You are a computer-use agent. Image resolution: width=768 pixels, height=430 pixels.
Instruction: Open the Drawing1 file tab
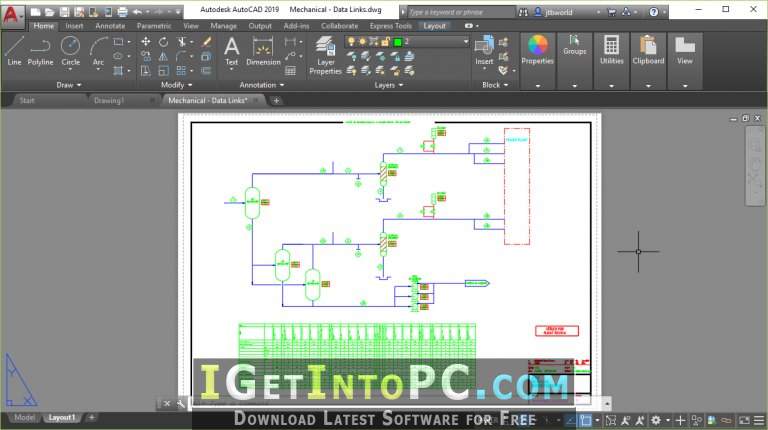109,100
